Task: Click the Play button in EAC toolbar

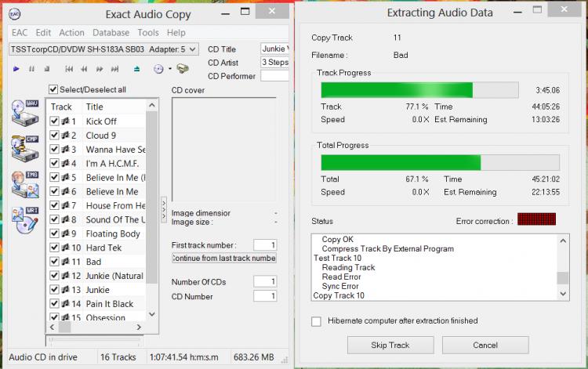Action: 16,69
